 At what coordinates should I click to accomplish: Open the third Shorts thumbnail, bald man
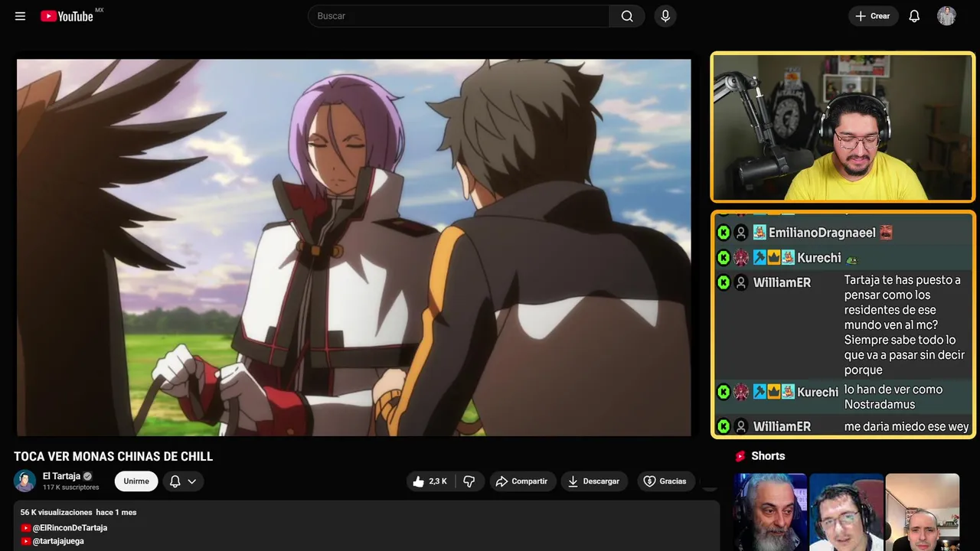pos(922,512)
